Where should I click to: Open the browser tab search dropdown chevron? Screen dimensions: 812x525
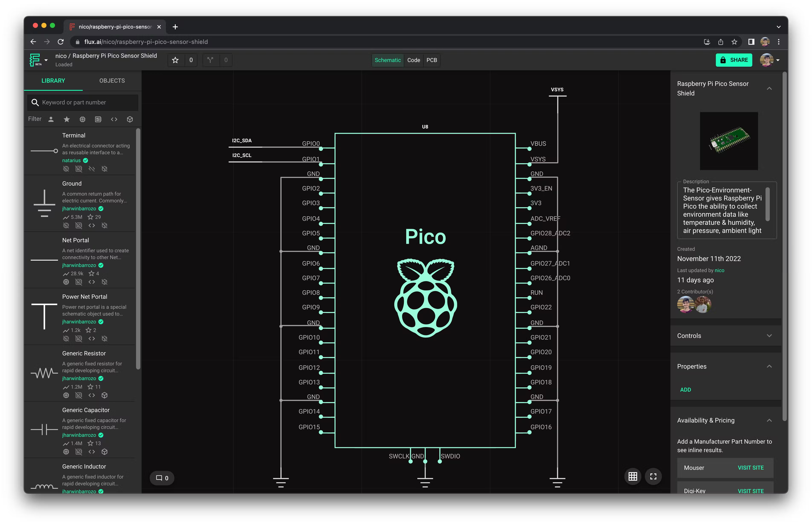tap(779, 27)
